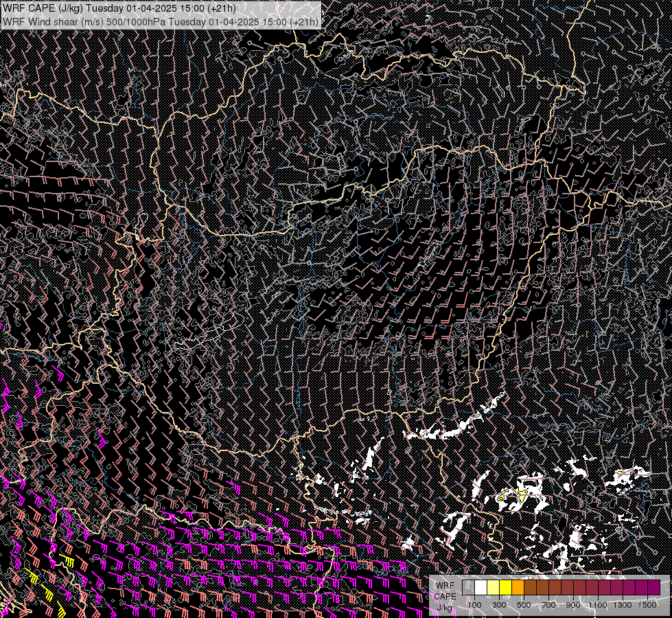The height and width of the screenshot is (618, 672).
Task: Click the legend value '100'
Action: click(x=474, y=605)
